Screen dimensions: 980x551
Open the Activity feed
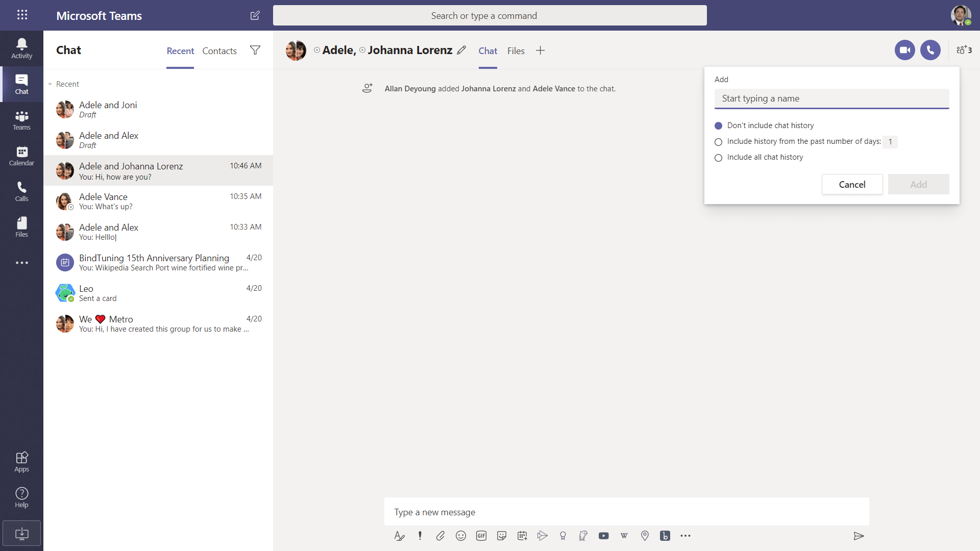[x=21, y=48]
